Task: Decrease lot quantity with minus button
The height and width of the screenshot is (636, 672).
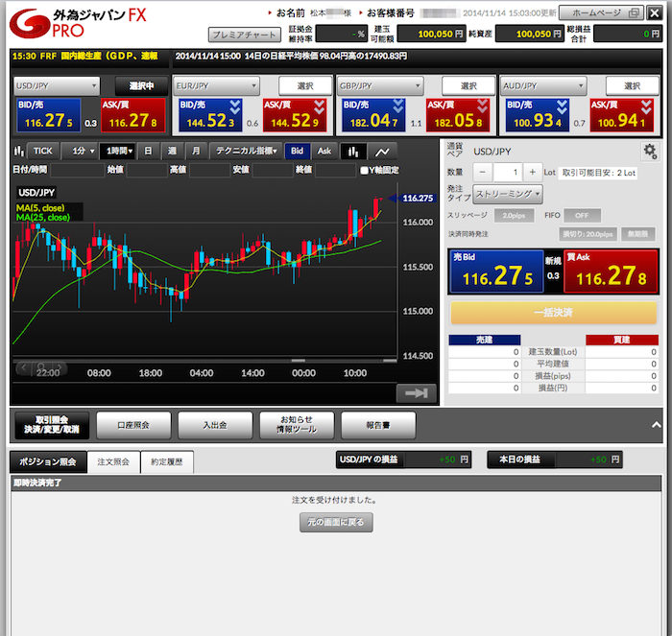Action: [483, 172]
